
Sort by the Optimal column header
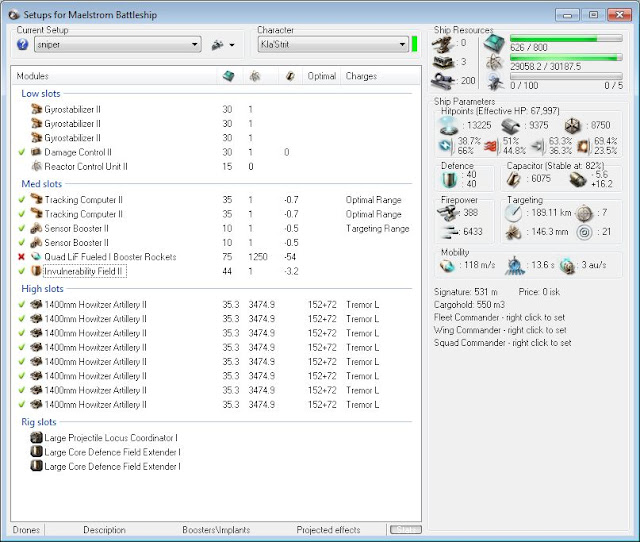pyautogui.click(x=322, y=76)
